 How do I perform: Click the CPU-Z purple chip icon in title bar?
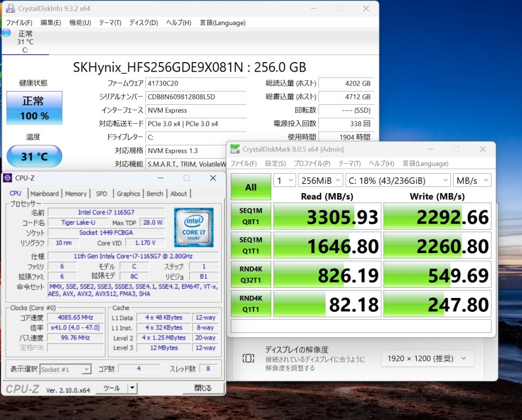tap(7, 178)
